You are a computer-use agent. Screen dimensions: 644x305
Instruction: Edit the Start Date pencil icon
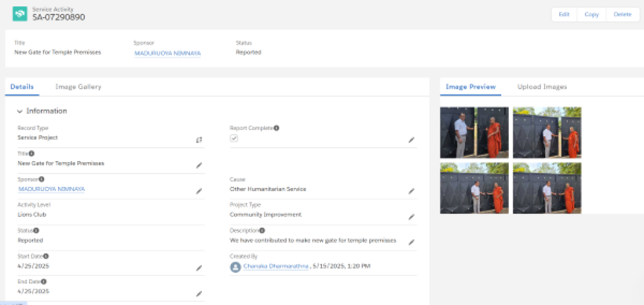coord(199,268)
